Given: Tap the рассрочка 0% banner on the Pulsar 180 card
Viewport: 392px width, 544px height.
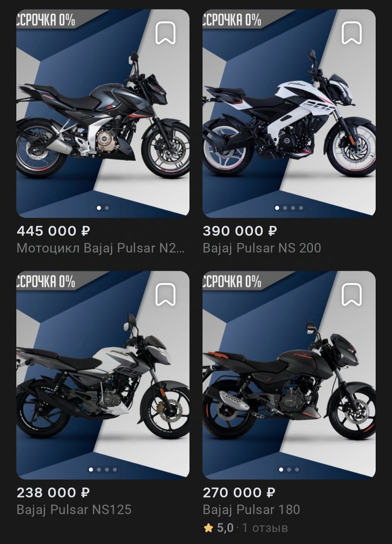Looking at the screenshot, I should (232, 281).
